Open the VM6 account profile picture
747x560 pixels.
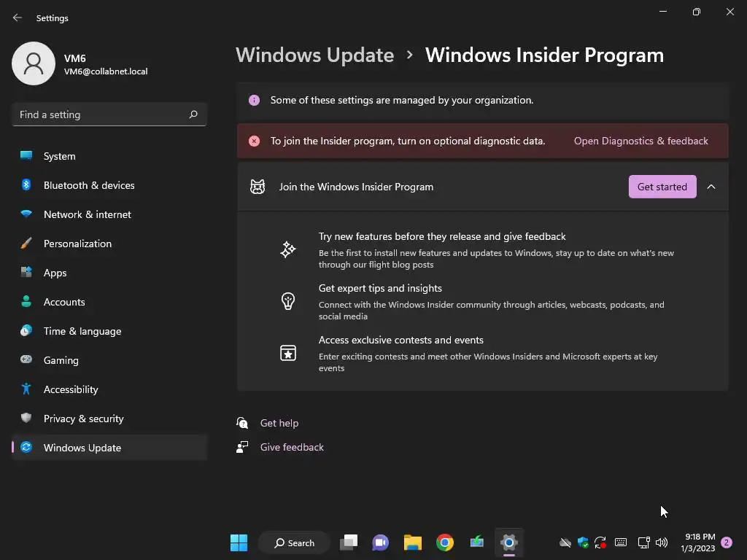tap(34, 63)
